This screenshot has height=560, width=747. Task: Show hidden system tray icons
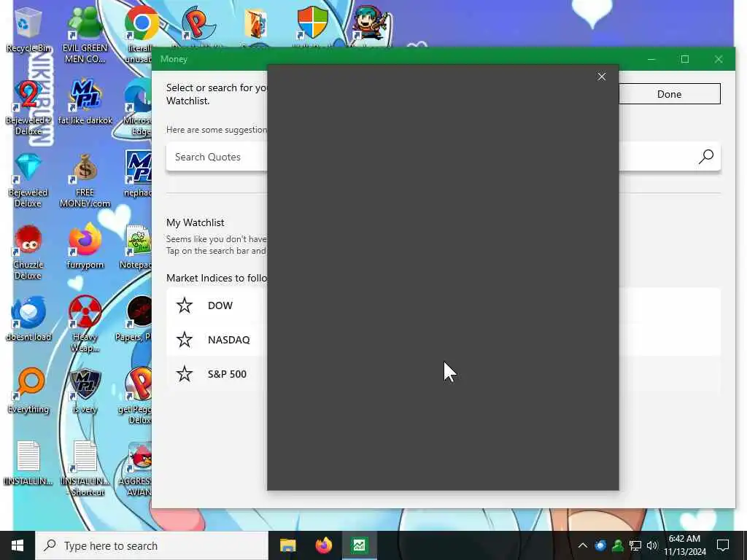click(582, 545)
